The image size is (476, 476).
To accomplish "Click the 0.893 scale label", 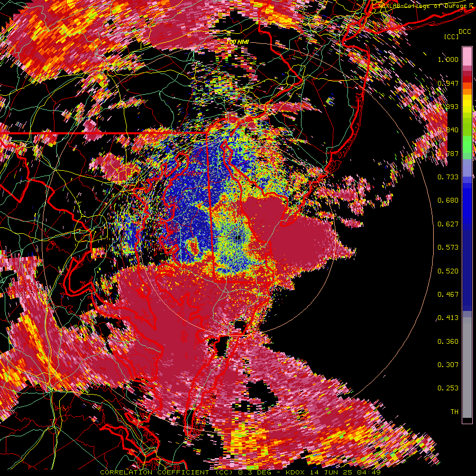I will point(448,106).
